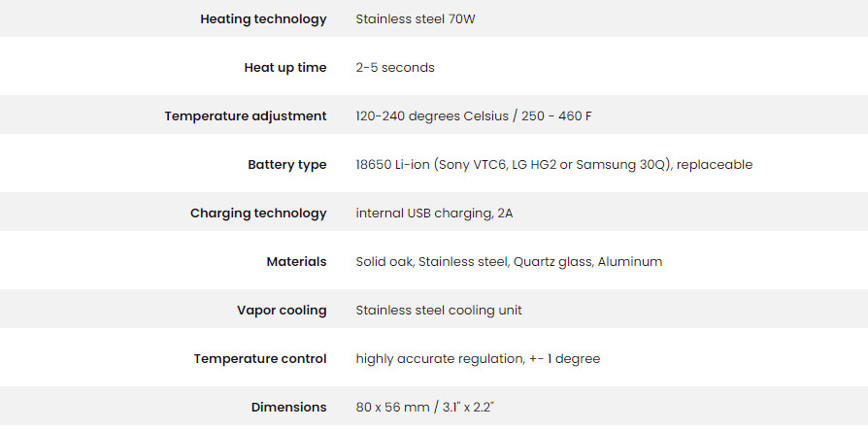Click the 'Temperature adjustment' label
868x429 pixels.
pos(246,116)
